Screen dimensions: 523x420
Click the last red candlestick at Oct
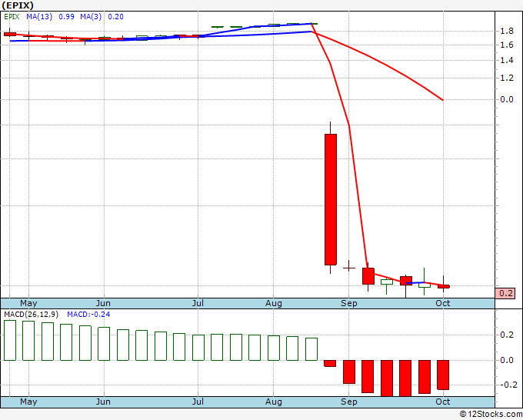[x=444, y=286]
